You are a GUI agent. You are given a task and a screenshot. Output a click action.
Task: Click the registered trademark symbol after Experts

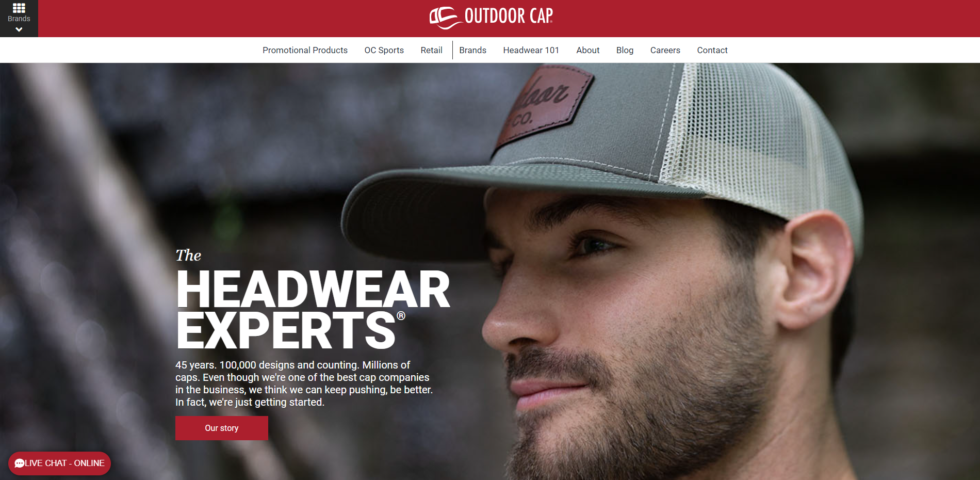(401, 316)
